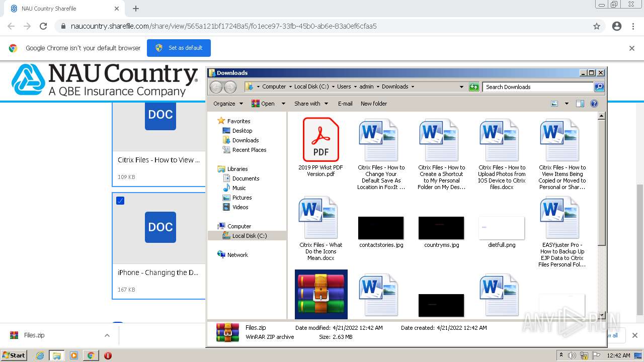
Task: Open Documents library in navigation pane
Action: [x=246, y=178]
